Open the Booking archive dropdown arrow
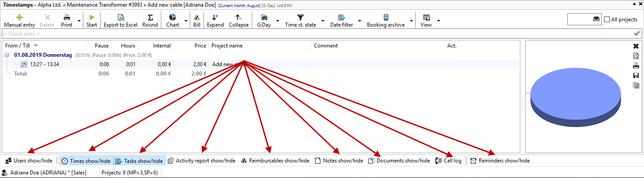The image size is (644, 178). point(412,21)
